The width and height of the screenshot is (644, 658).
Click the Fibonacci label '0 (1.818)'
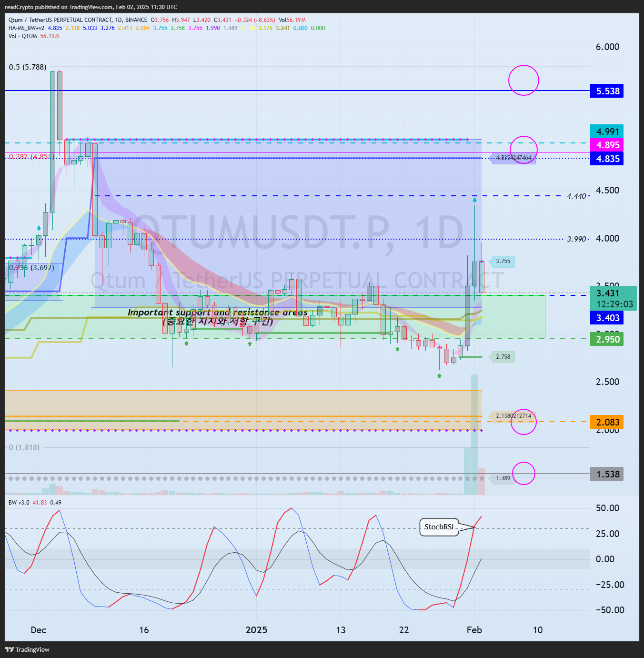pos(24,447)
